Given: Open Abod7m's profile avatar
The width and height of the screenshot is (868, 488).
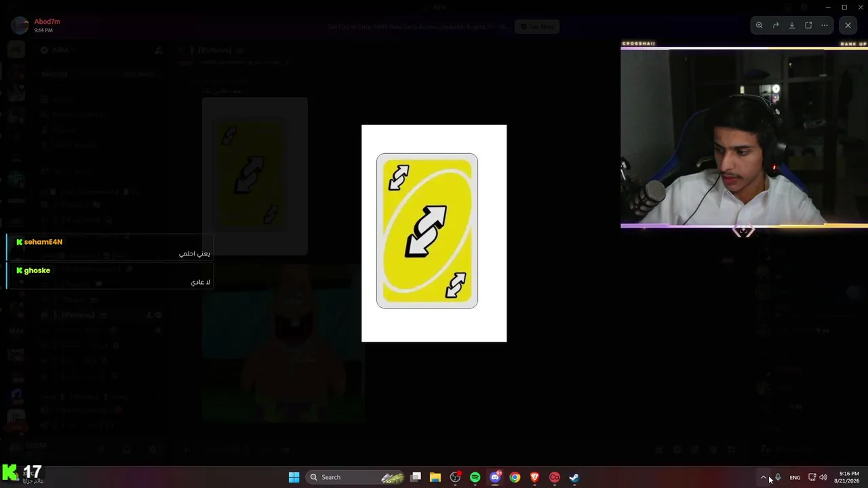Looking at the screenshot, I should tap(20, 26).
